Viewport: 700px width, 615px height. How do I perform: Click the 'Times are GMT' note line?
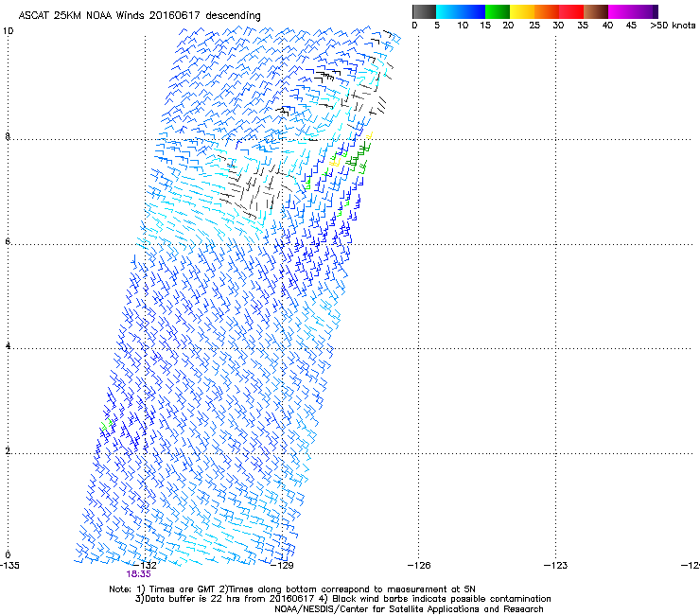292,589
